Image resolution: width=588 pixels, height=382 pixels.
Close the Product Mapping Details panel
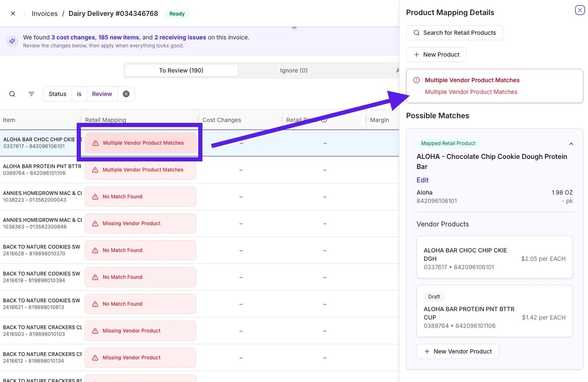[580, 10]
